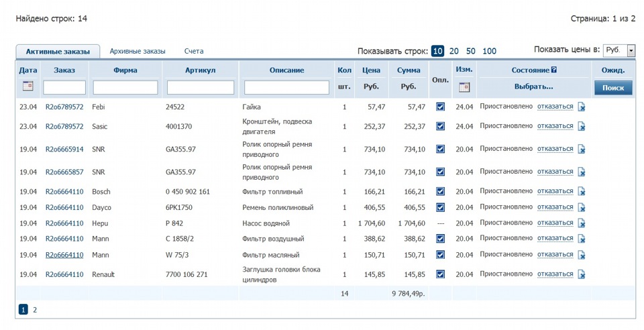Click отказаться link for Sasic order
644x330 pixels.
point(555,125)
